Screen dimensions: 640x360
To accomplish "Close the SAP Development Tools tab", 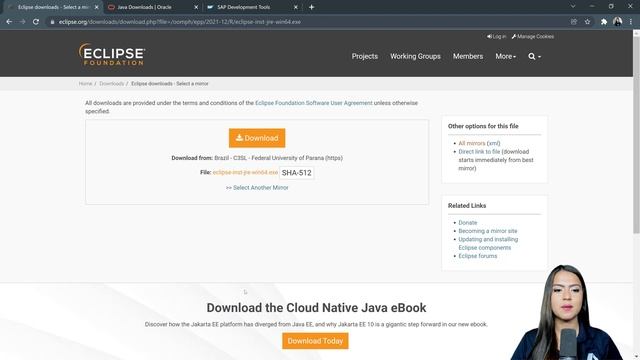I will [296, 7].
